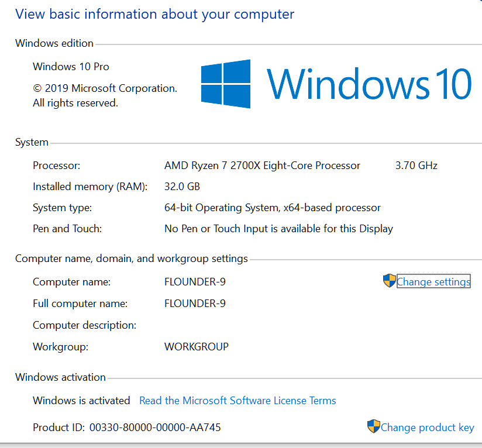Viewport: 482px width, 448px height.
Task: Click the 'System type:' label
Action: click(x=63, y=208)
